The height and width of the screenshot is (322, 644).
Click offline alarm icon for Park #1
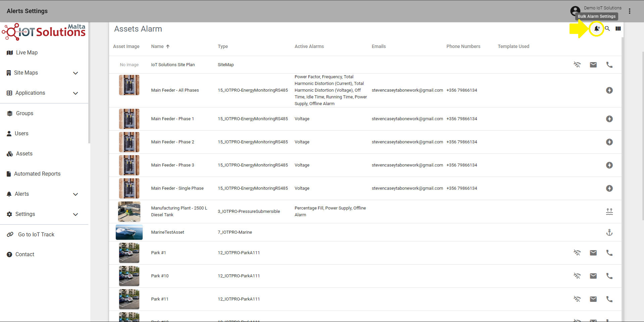pyautogui.click(x=577, y=253)
